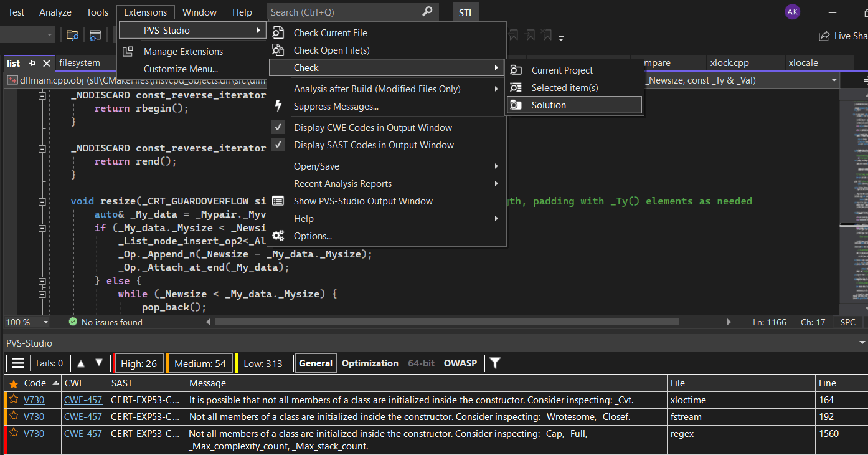Sort messages by Code column

pyautogui.click(x=41, y=383)
